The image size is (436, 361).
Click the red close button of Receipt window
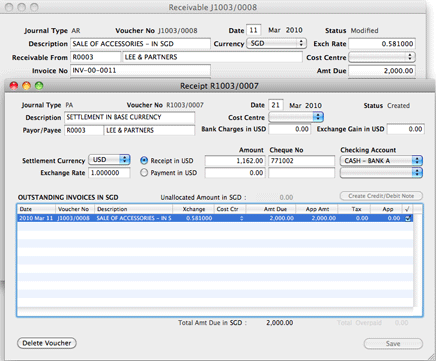point(14,86)
